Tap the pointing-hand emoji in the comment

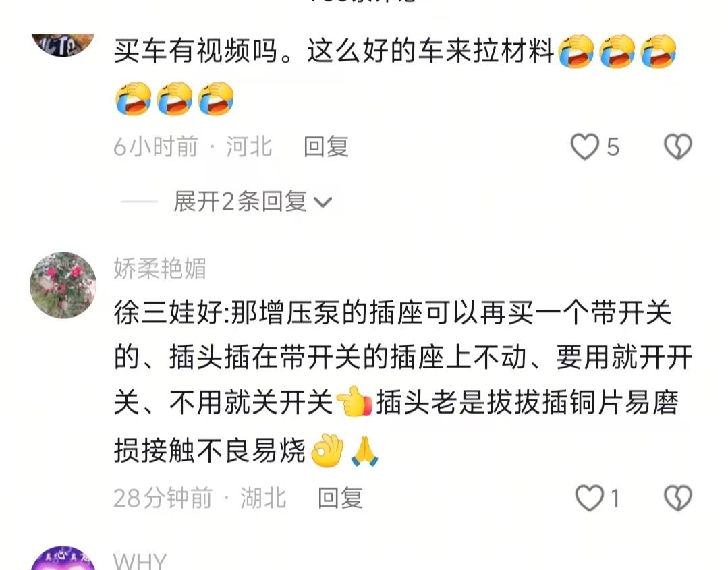(355, 401)
